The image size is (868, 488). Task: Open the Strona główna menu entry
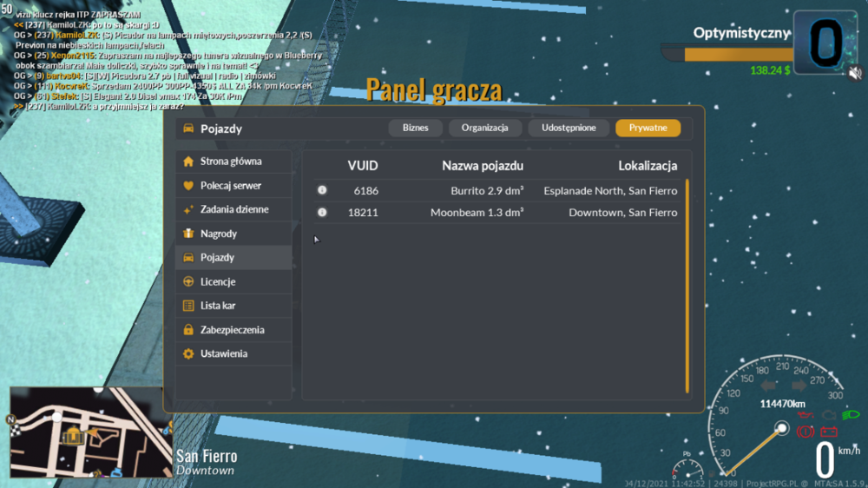pyautogui.click(x=233, y=162)
